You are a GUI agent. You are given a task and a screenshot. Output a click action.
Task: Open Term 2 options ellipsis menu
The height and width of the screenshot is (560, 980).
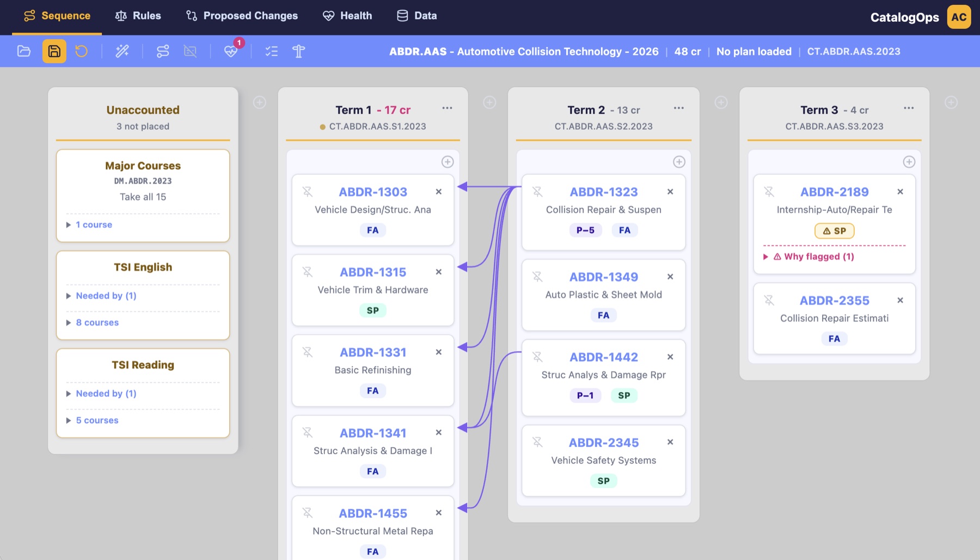click(x=679, y=108)
